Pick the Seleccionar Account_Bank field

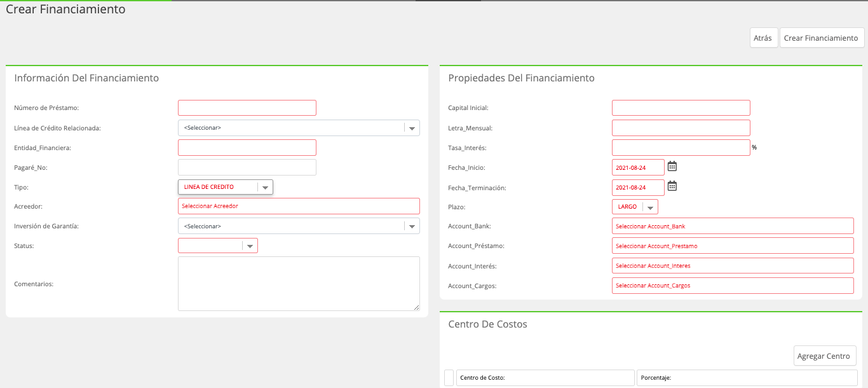click(x=733, y=226)
